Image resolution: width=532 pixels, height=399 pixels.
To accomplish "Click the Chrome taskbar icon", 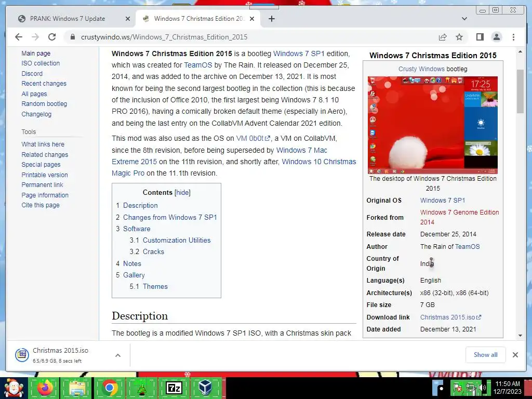I will [x=109, y=388].
